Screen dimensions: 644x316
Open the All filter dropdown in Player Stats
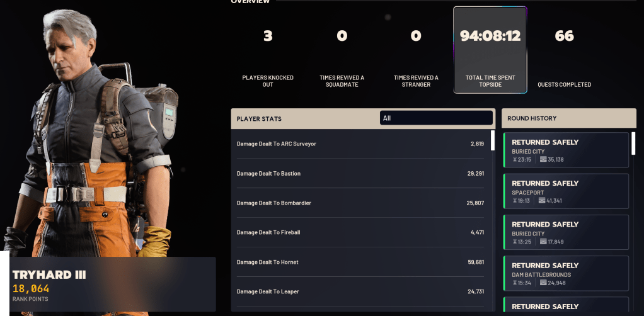pos(436,118)
